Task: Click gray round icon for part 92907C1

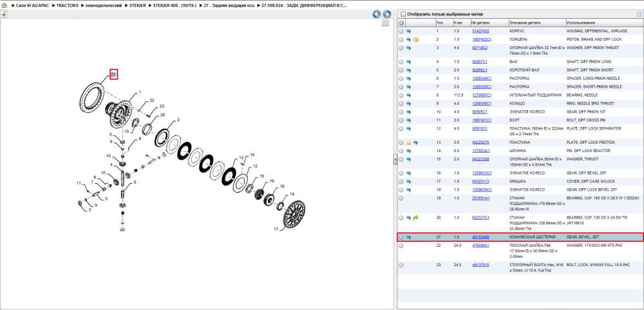Action: [401, 62]
